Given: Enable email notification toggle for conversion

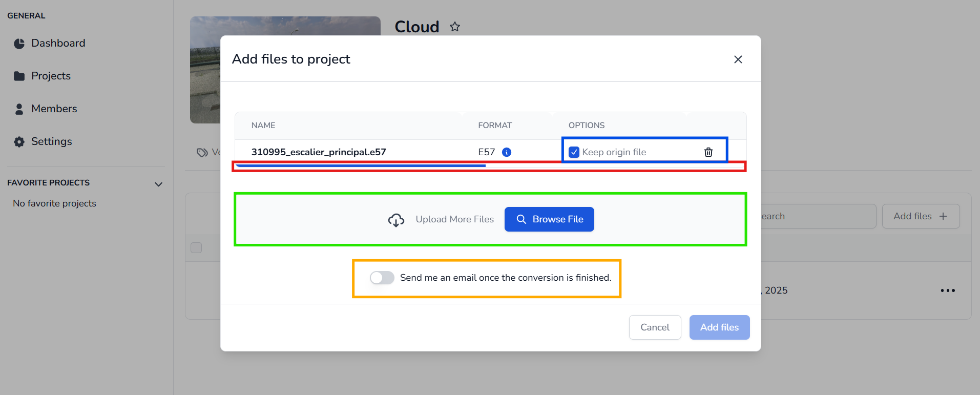Looking at the screenshot, I should pyautogui.click(x=382, y=278).
